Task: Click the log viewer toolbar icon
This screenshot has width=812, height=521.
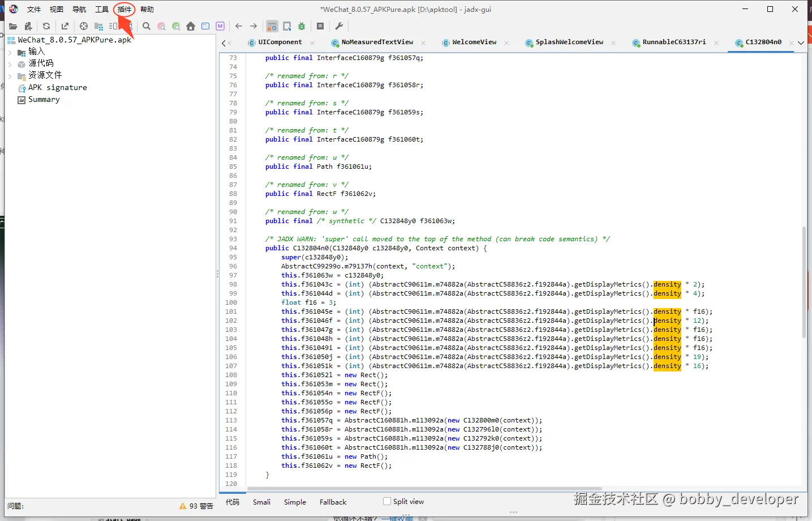Action: (x=320, y=26)
